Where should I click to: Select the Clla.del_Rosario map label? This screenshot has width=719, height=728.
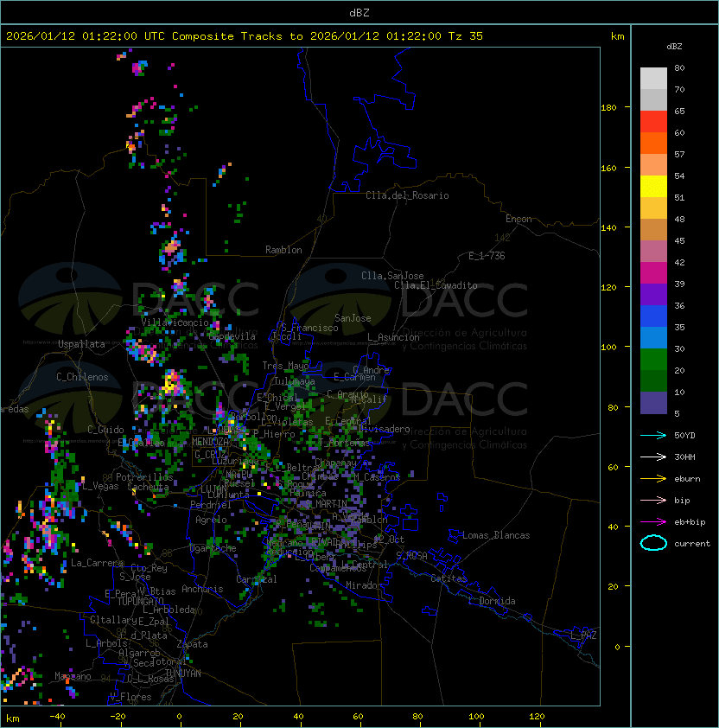(407, 195)
